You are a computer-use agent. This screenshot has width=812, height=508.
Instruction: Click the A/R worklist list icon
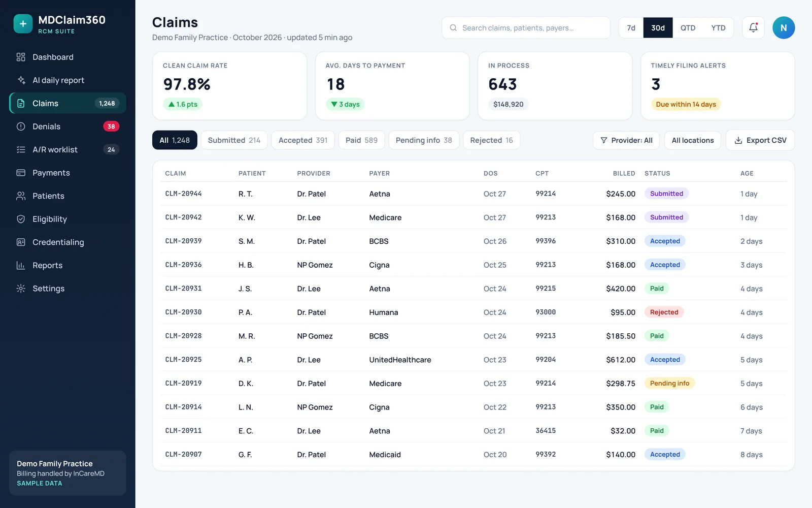[x=21, y=149]
